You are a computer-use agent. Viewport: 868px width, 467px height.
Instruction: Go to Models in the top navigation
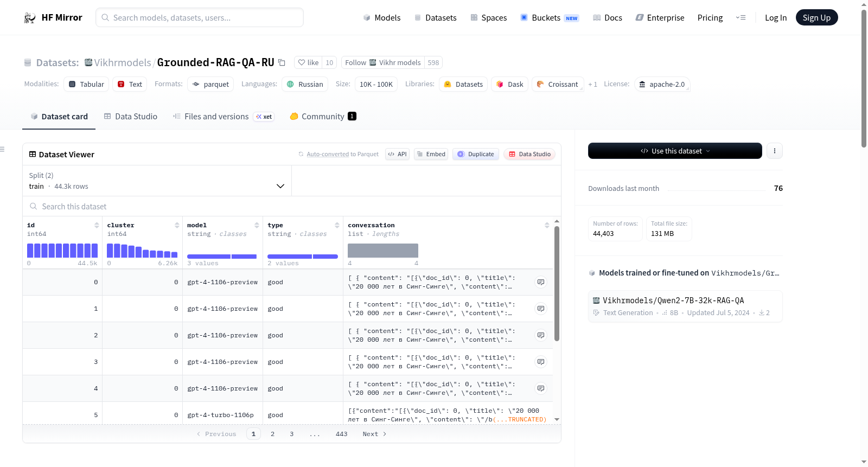(x=382, y=18)
